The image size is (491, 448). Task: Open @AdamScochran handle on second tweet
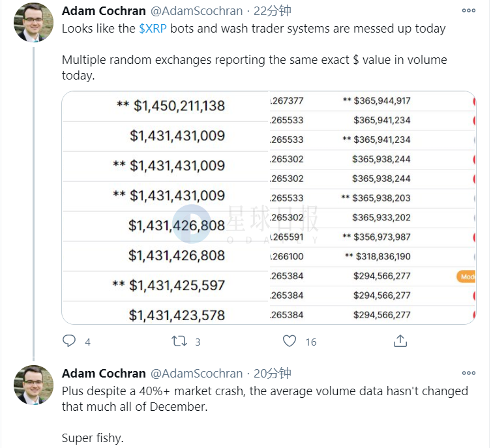click(x=197, y=374)
